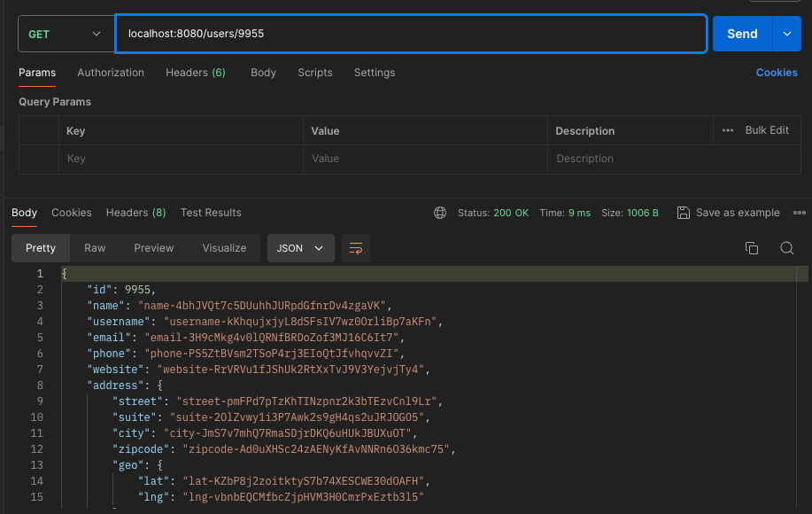Open the Test Results tab

pyautogui.click(x=211, y=213)
